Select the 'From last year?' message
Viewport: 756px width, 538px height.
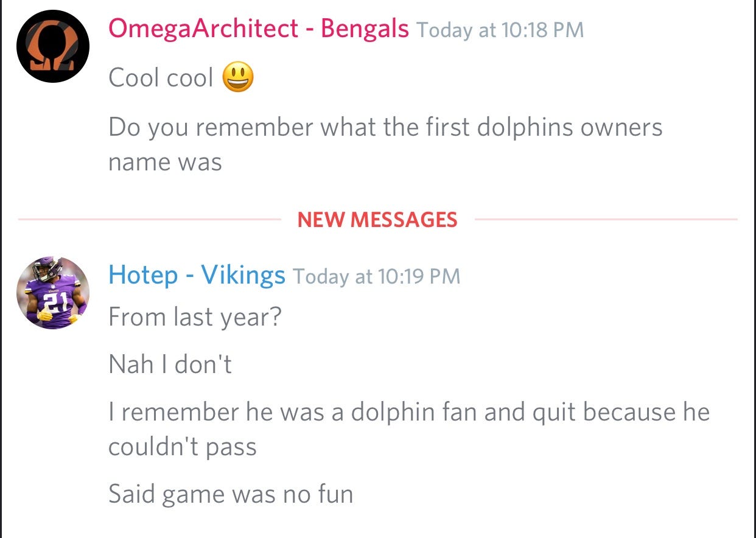tap(195, 317)
